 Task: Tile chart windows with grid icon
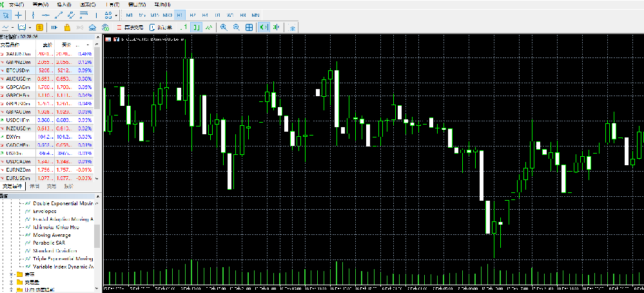(x=249, y=28)
